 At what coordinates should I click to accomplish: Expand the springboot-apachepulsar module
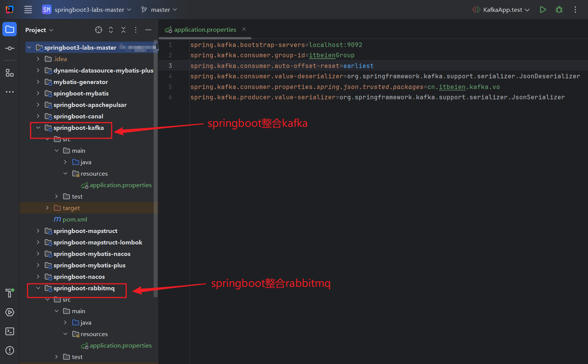[38, 105]
